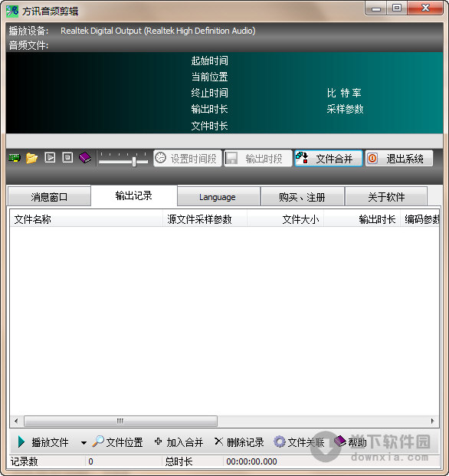Click the 退出系统 button
The image size is (449, 476).
(x=399, y=158)
